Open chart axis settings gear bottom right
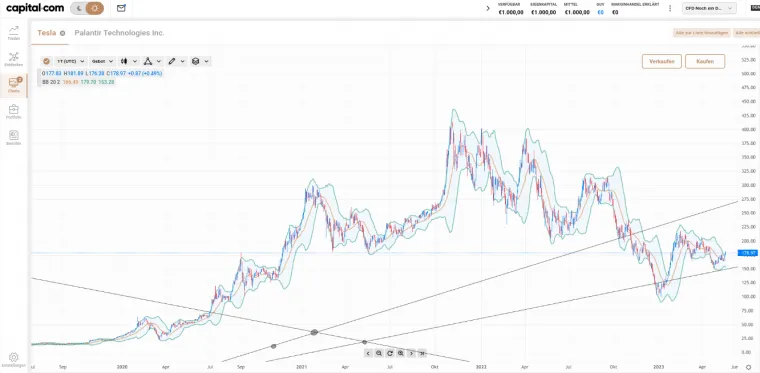760x373 pixels. pyautogui.click(x=748, y=367)
